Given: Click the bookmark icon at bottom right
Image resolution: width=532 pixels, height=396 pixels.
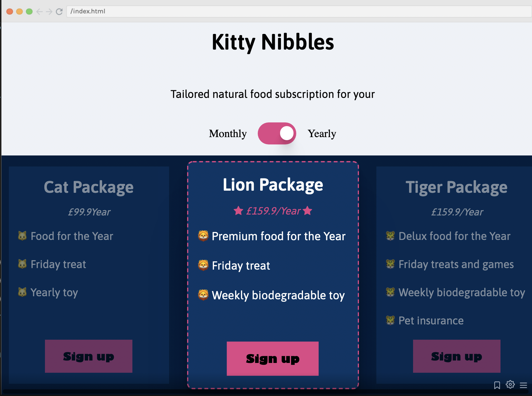Looking at the screenshot, I should click(497, 385).
